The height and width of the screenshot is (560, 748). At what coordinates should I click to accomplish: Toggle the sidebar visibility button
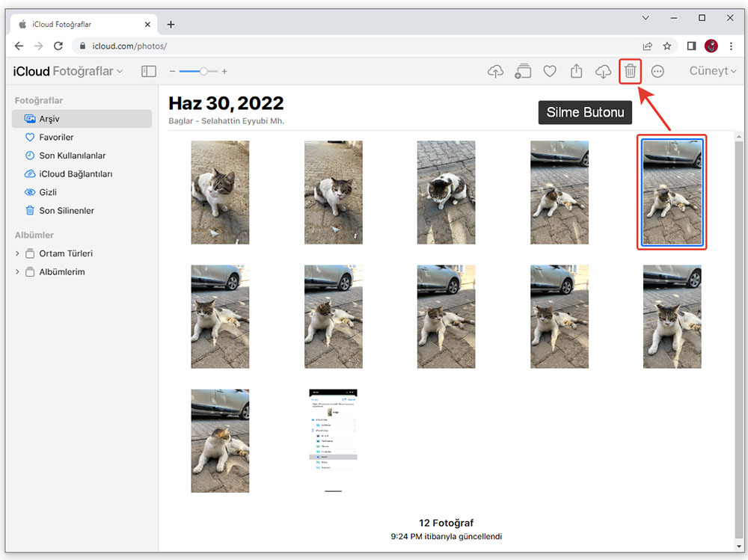(x=149, y=71)
